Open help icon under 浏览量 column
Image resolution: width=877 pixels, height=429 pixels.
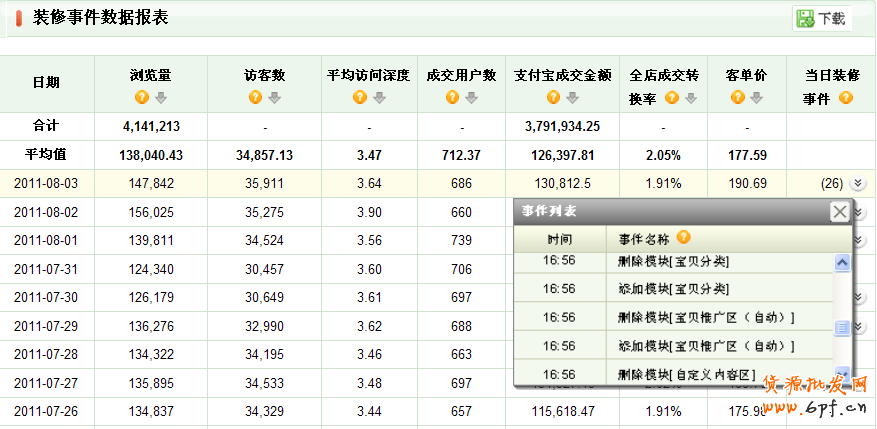[x=141, y=97]
